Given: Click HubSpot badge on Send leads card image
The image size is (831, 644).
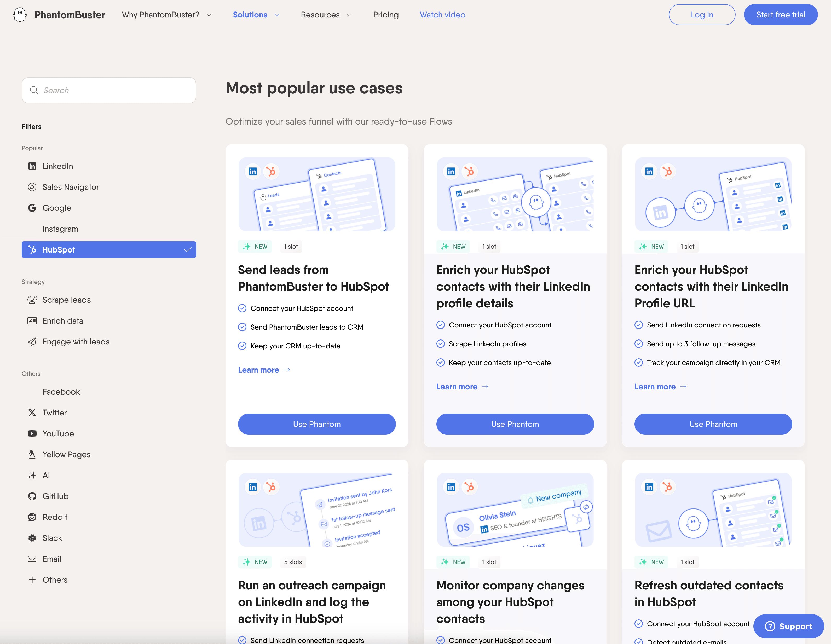Looking at the screenshot, I should coord(271,172).
